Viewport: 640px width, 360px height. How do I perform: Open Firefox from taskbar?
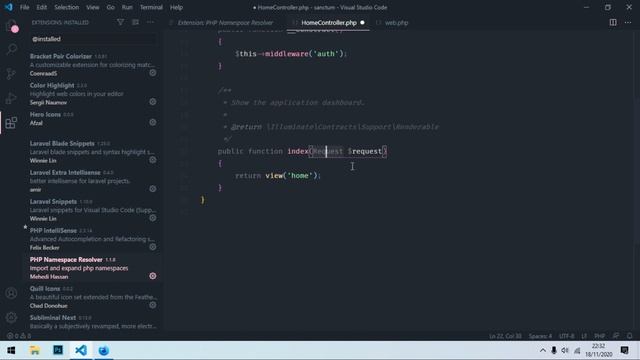tap(104, 350)
